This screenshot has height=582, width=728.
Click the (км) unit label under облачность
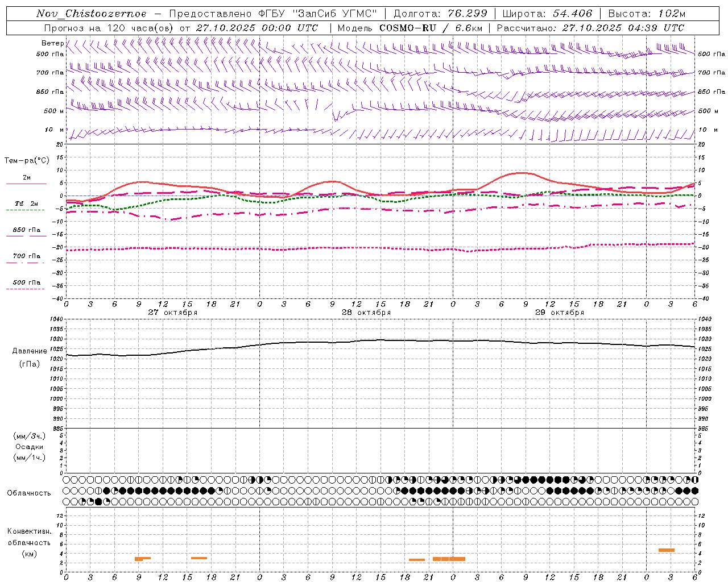29,554
